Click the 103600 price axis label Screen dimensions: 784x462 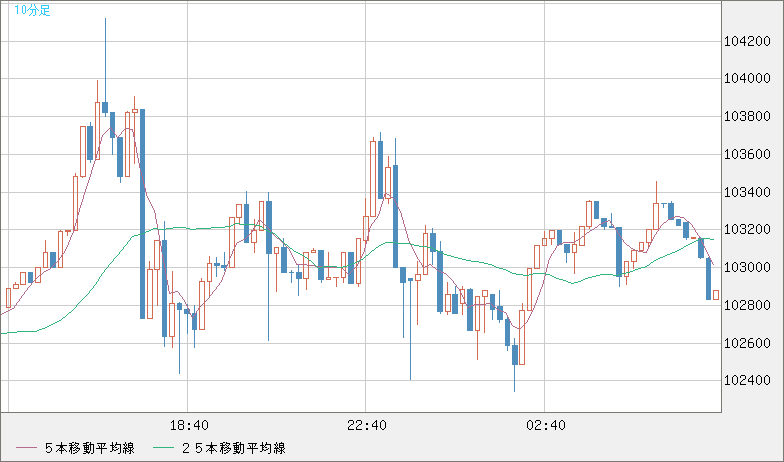pyautogui.click(x=748, y=154)
